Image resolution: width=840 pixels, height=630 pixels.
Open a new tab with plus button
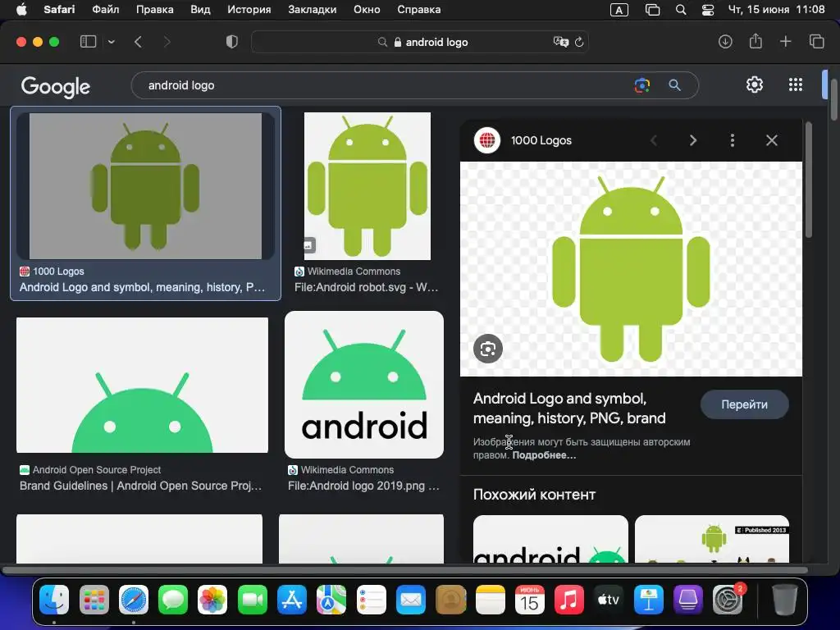785,41
